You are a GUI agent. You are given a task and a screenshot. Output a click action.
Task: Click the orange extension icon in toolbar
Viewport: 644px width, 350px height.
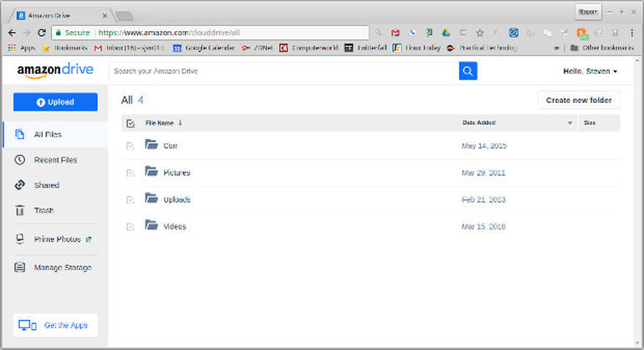click(x=581, y=33)
